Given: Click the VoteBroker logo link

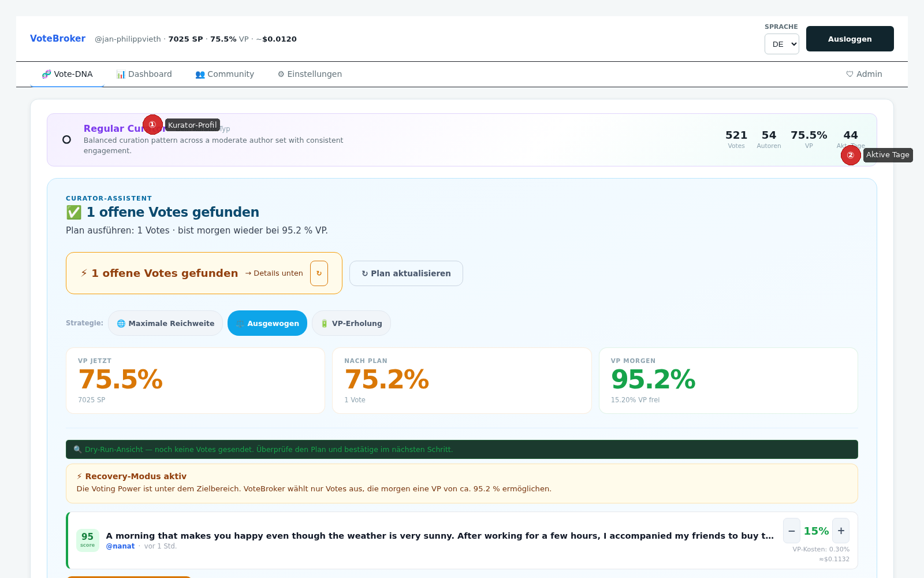Looking at the screenshot, I should click(x=58, y=38).
